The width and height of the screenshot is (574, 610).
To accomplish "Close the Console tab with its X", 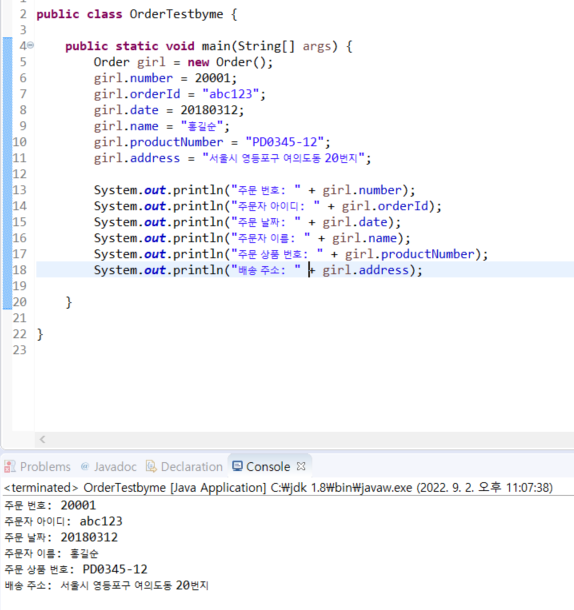I will 301,466.
